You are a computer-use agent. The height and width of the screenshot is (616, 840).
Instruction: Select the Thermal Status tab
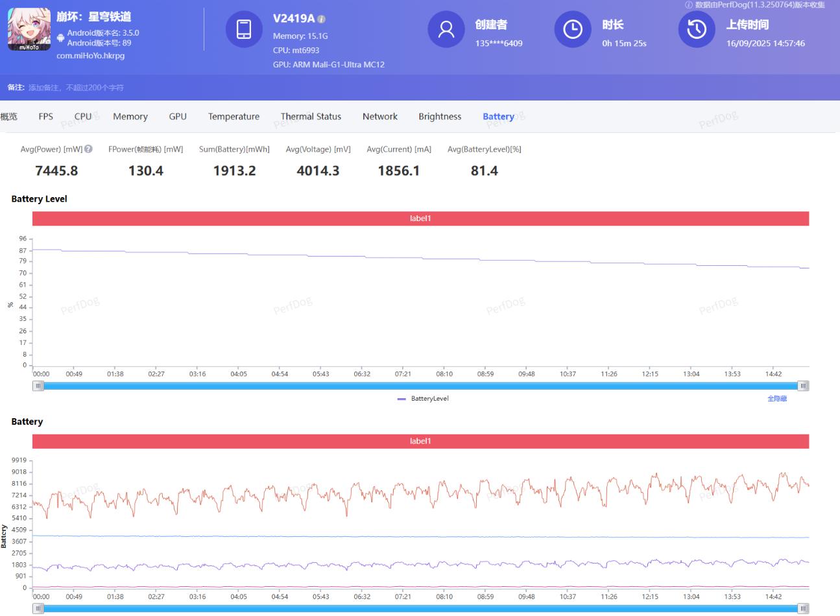tap(311, 117)
